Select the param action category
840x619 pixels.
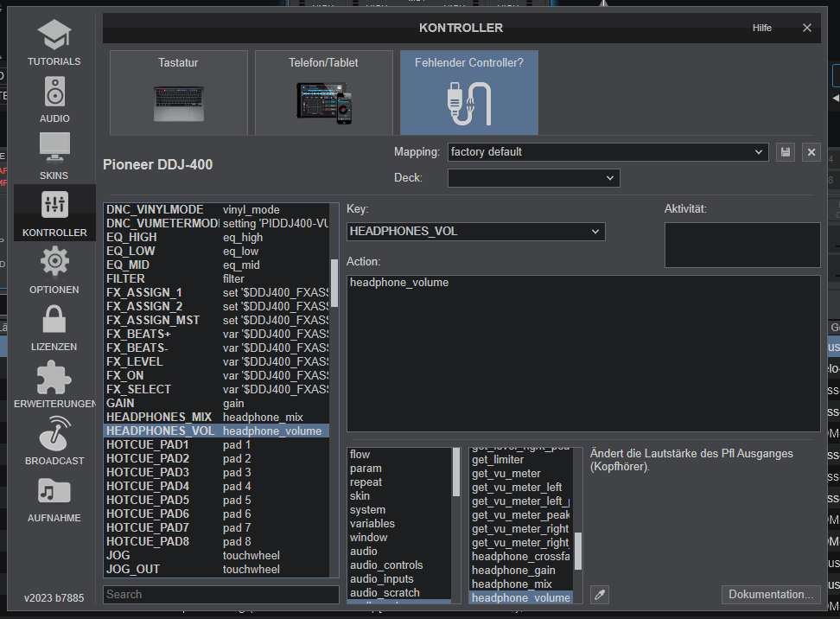(x=399, y=469)
